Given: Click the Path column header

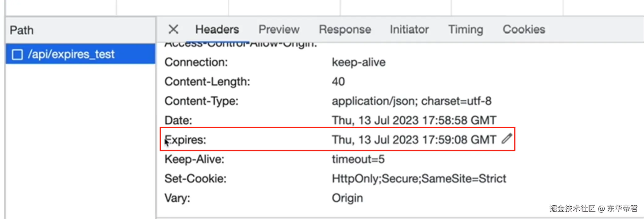Looking at the screenshot, I should pyautogui.click(x=22, y=30).
